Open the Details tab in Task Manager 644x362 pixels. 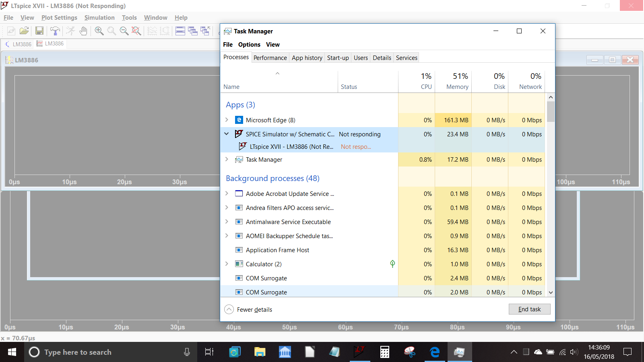point(382,58)
